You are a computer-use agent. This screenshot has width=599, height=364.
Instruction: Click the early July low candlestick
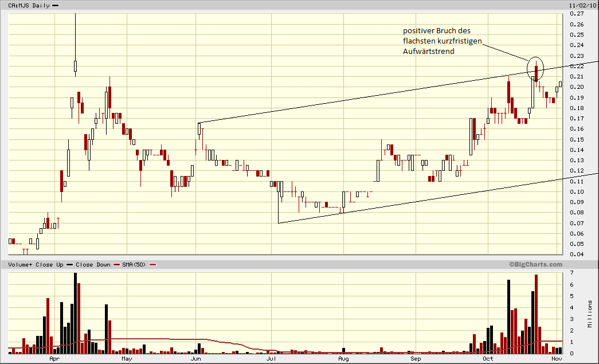click(279, 202)
